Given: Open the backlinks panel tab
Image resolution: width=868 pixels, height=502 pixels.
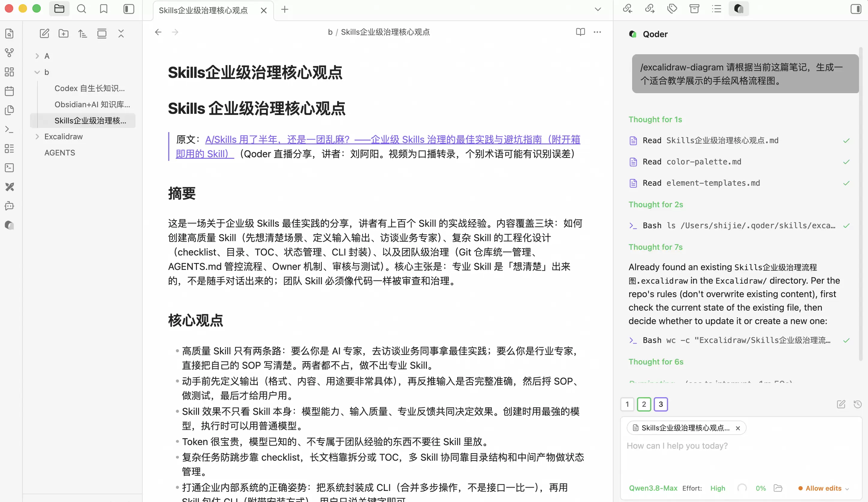Looking at the screenshot, I should [x=628, y=9].
